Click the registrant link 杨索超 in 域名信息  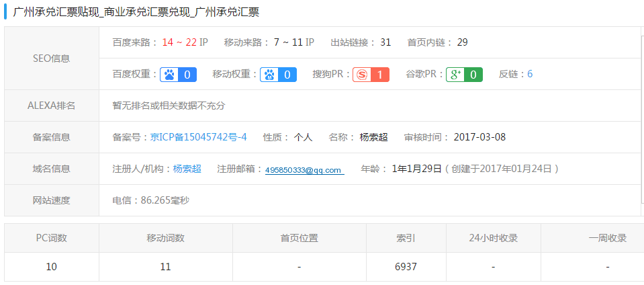[x=187, y=169]
